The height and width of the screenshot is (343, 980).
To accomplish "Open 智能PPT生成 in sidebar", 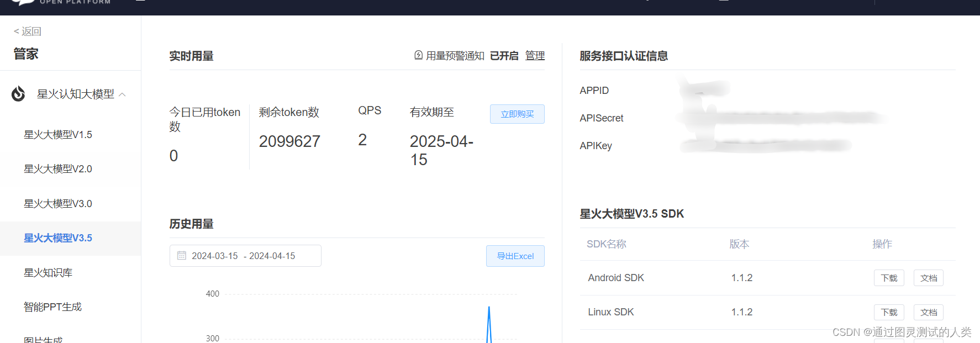I will coord(52,307).
